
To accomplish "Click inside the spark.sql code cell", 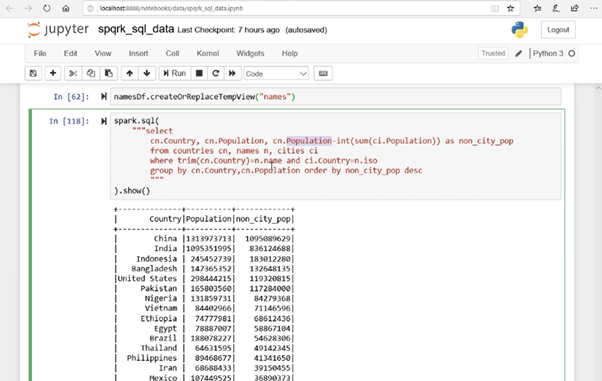I will [336, 156].
